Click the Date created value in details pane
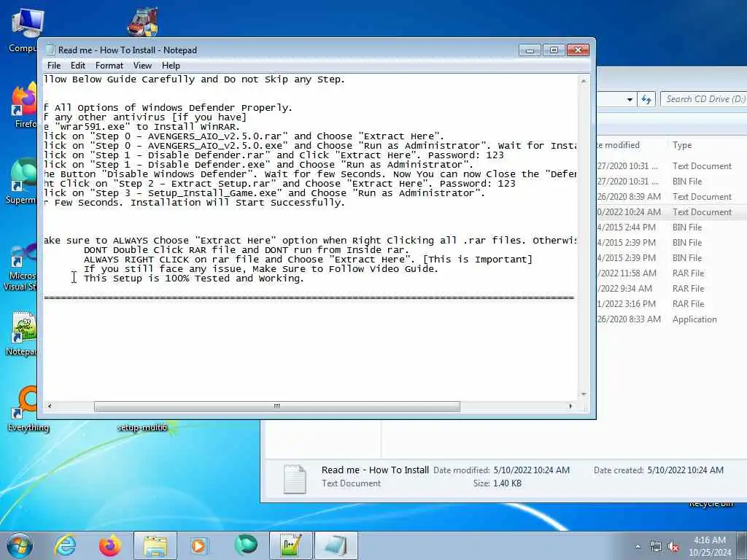This screenshot has height=560, width=747. point(685,470)
